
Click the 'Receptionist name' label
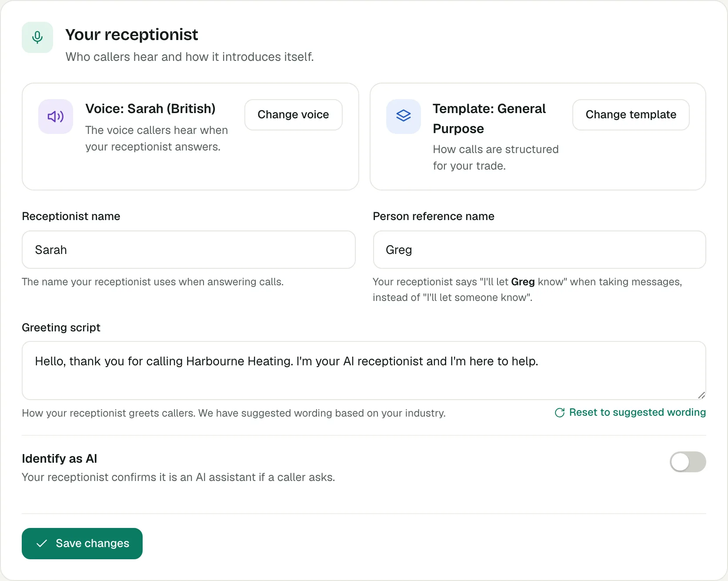(x=71, y=217)
